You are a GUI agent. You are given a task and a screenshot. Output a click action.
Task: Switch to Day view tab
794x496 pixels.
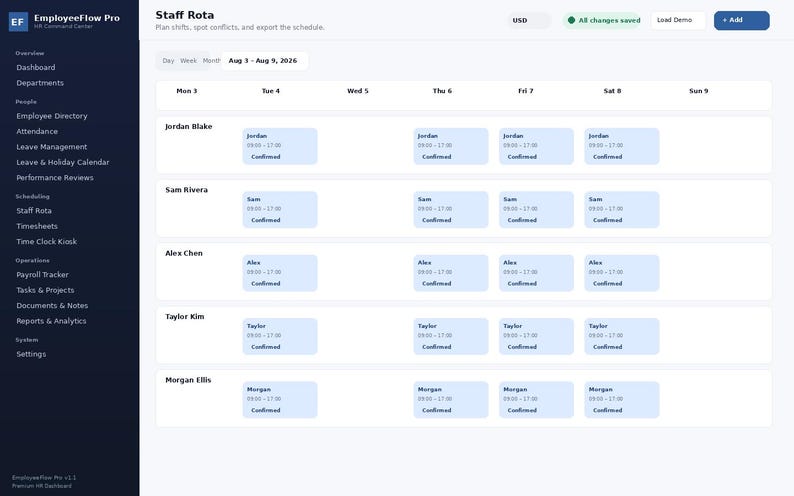click(168, 61)
